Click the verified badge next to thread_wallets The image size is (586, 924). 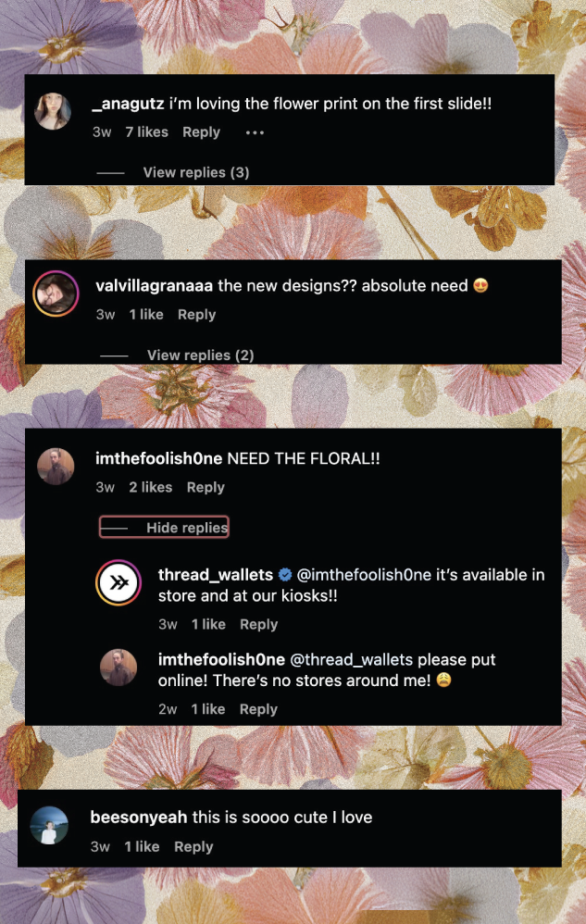[x=284, y=575]
